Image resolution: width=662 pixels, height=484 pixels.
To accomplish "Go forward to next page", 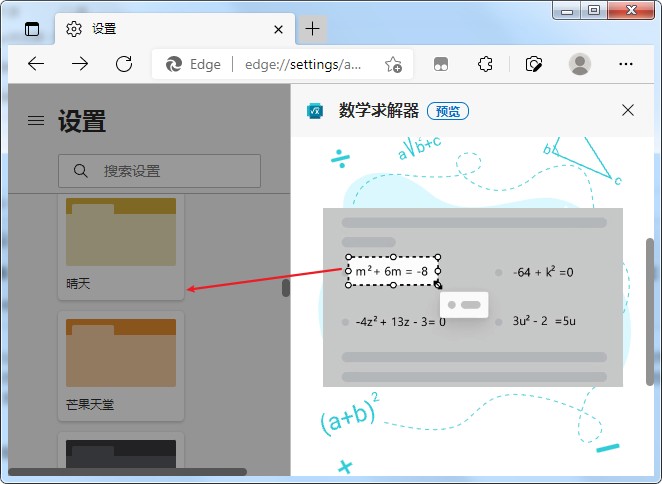I will (80, 64).
